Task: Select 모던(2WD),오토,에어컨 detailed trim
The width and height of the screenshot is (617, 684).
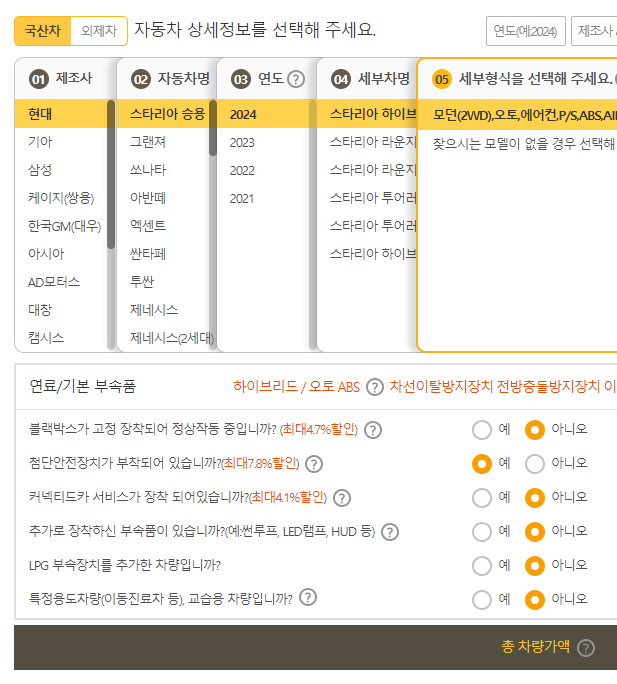Action: point(518,115)
